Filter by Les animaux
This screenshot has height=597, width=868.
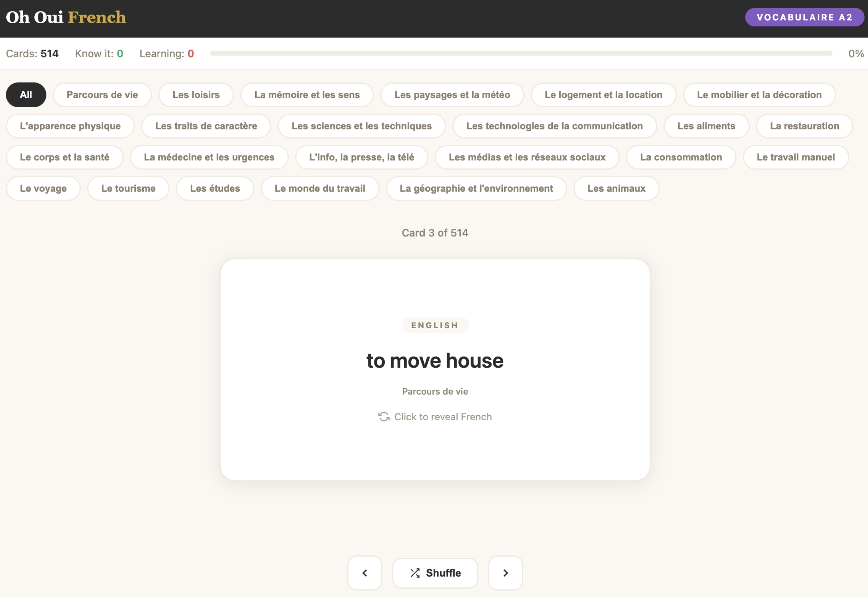(x=616, y=188)
